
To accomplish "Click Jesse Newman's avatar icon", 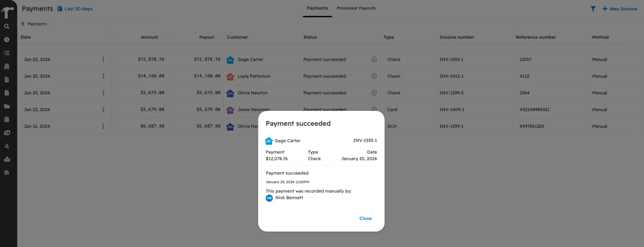I will coord(230,110).
